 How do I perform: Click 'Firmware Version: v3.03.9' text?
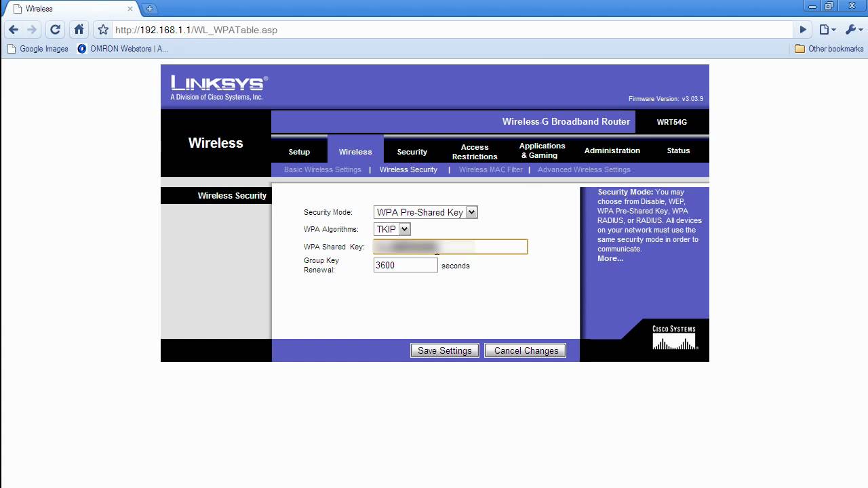[666, 99]
